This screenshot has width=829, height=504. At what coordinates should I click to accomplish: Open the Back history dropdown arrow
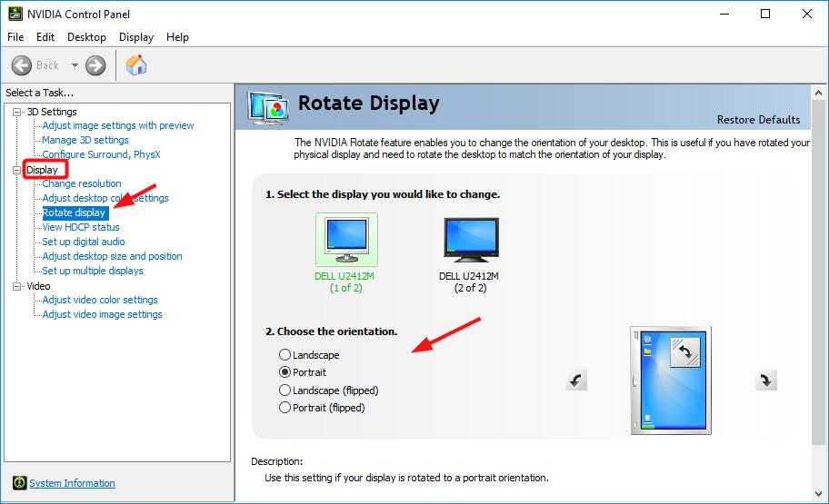[x=75, y=65]
